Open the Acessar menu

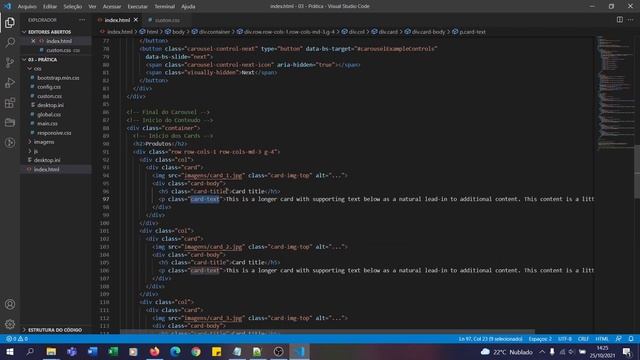pyautogui.click(x=111, y=6)
